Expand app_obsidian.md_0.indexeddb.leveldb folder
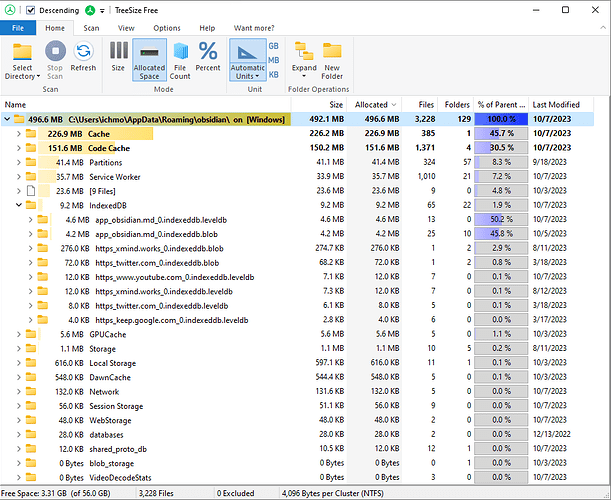Screen dimensions: 611x500 click(x=30, y=219)
